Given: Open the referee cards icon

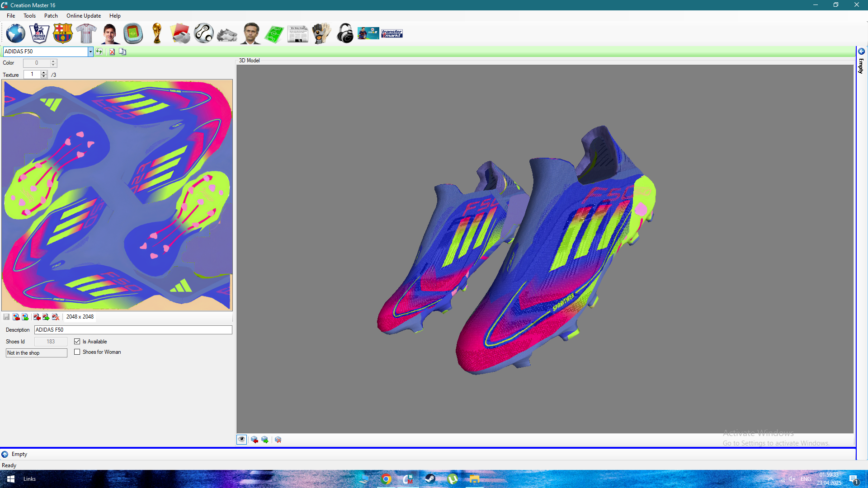Looking at the screenshot, I should tap(180, 33).
